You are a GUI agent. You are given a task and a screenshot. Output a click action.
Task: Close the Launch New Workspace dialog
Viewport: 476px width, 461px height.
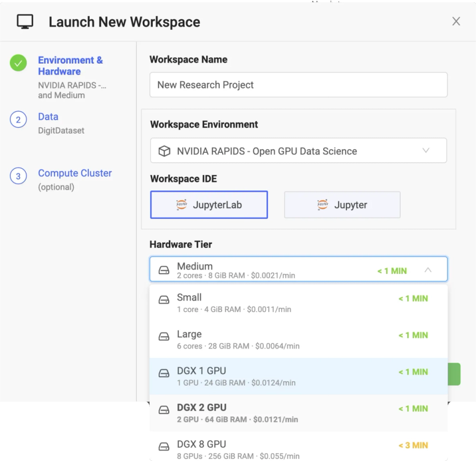coord(456,21)
